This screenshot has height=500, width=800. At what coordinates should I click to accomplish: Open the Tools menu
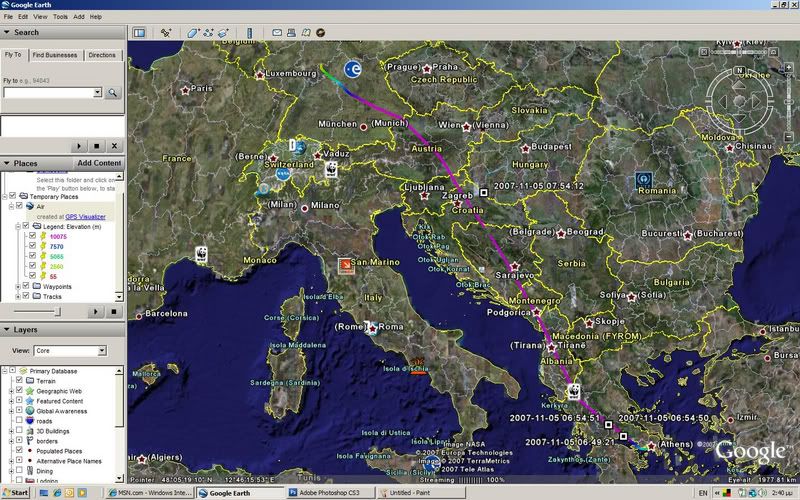(60, 17)
